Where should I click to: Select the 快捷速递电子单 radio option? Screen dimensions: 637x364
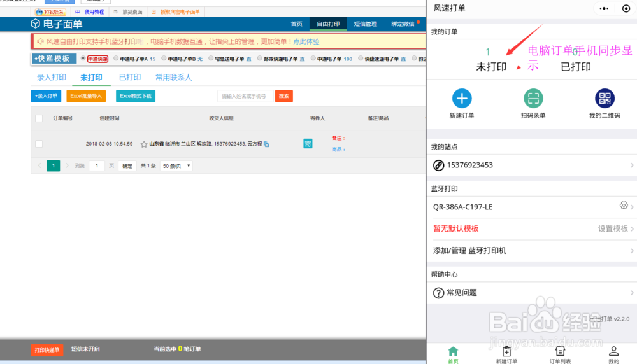tap(361, 59)
